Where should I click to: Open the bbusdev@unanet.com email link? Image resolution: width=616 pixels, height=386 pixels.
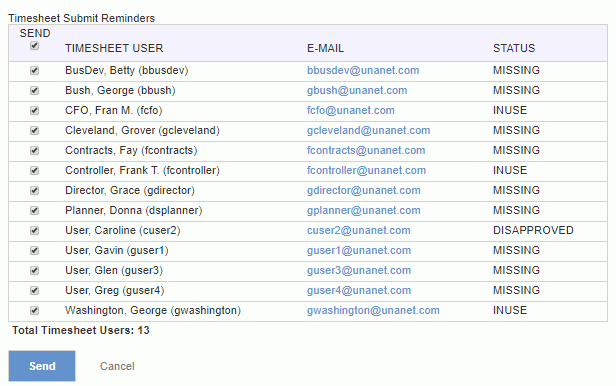click(363, 71)
